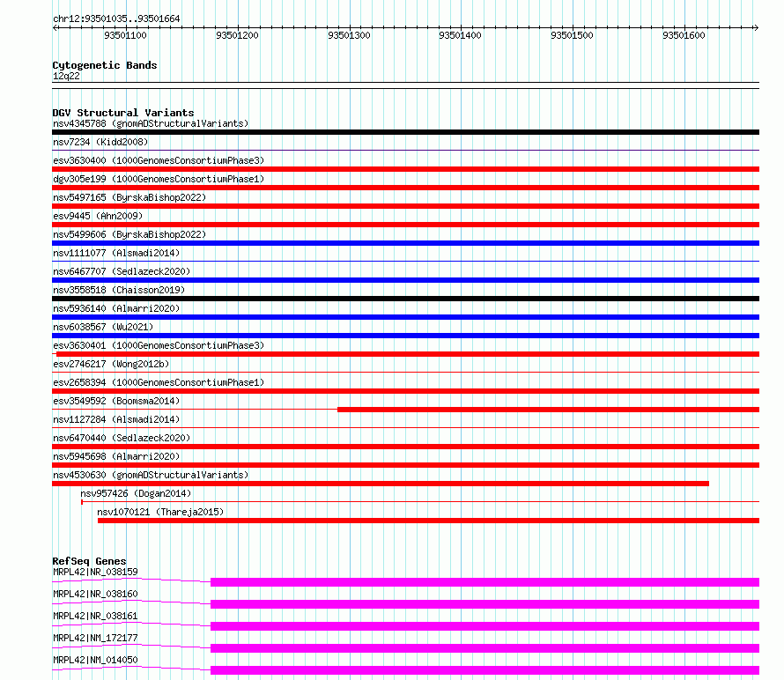The image size is (784, 680).
Task: Click the 93501100 ruler position label
Action: coord(125,35)
